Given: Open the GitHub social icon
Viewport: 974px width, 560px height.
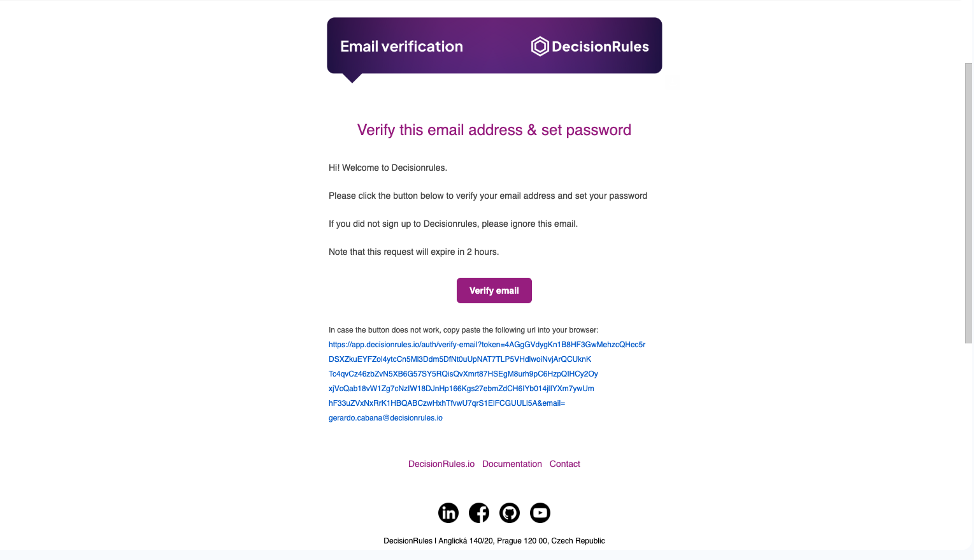Looking at the screenshot, I should [510, 513].
